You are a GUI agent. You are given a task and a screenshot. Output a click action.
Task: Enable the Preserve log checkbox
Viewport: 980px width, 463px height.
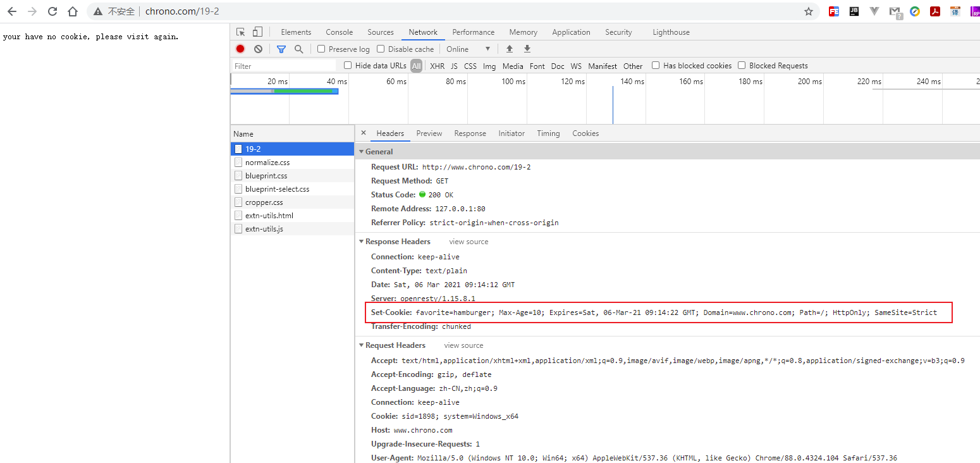(321, 49)
